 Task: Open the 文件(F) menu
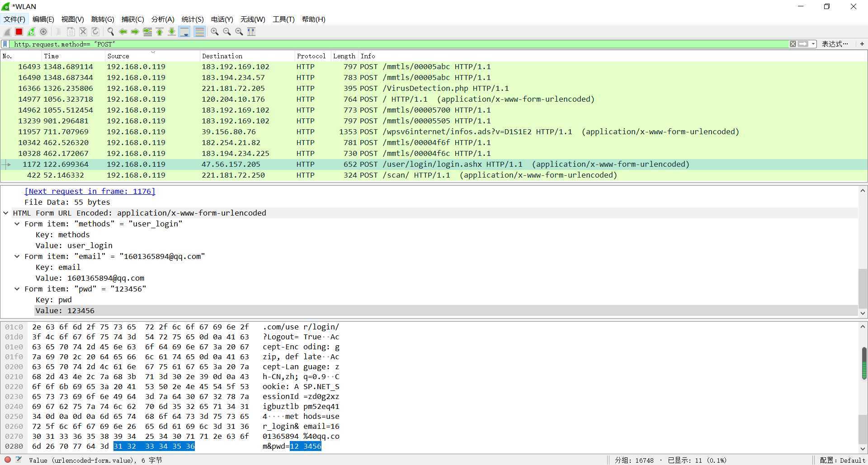click(14, 19)
